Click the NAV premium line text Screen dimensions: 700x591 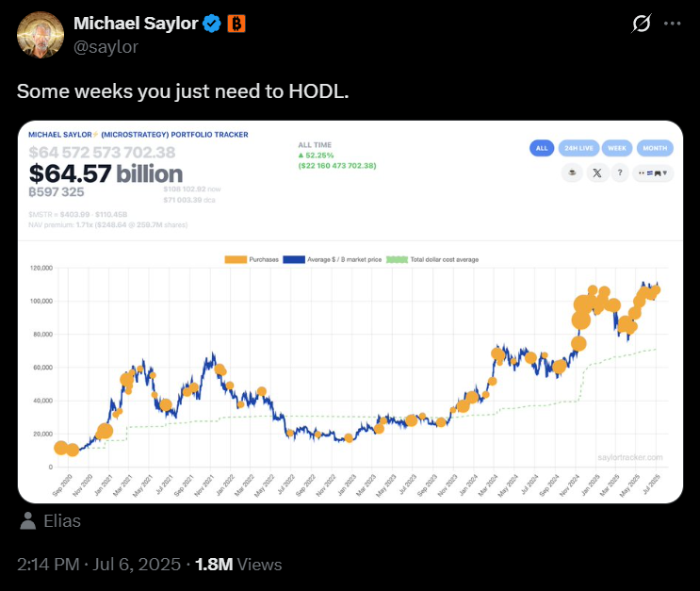coord(108,224)
